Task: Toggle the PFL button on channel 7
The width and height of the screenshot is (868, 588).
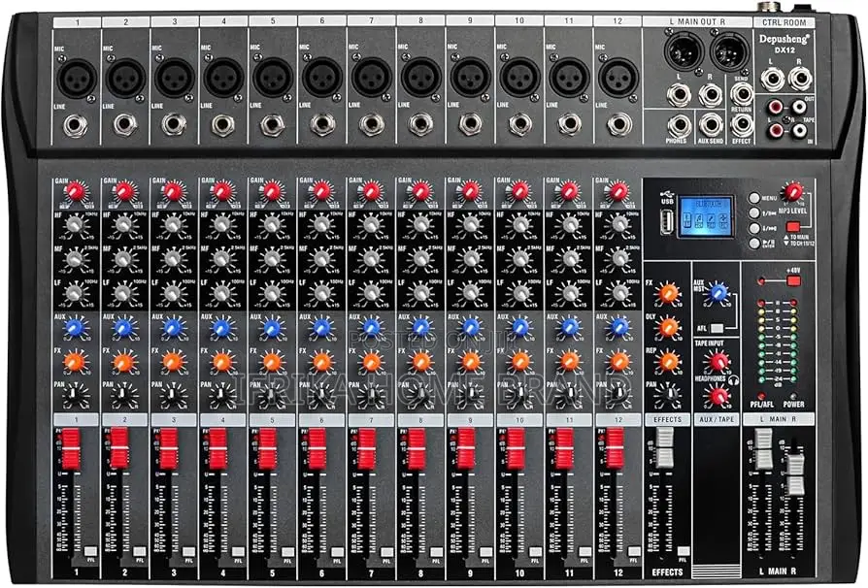Action: 387,551
